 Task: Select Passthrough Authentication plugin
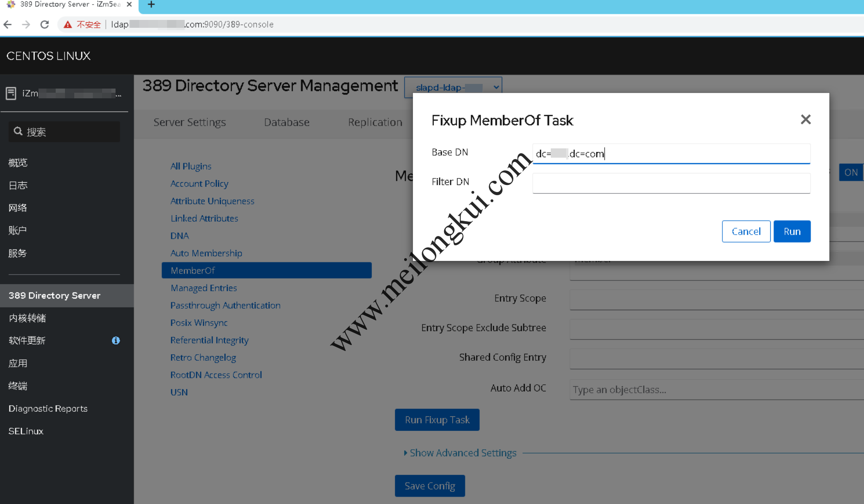point(225,305)
